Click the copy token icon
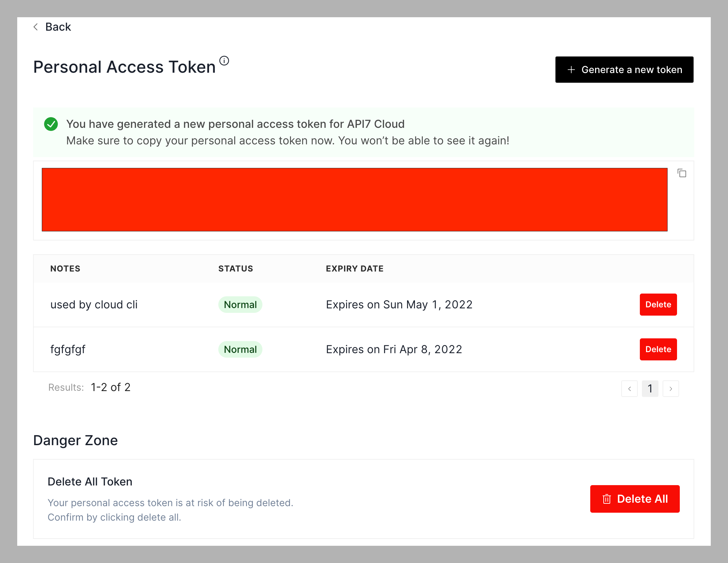Viewport: 728px width, 563px height. pyautogui.click(x=682, y=173)
